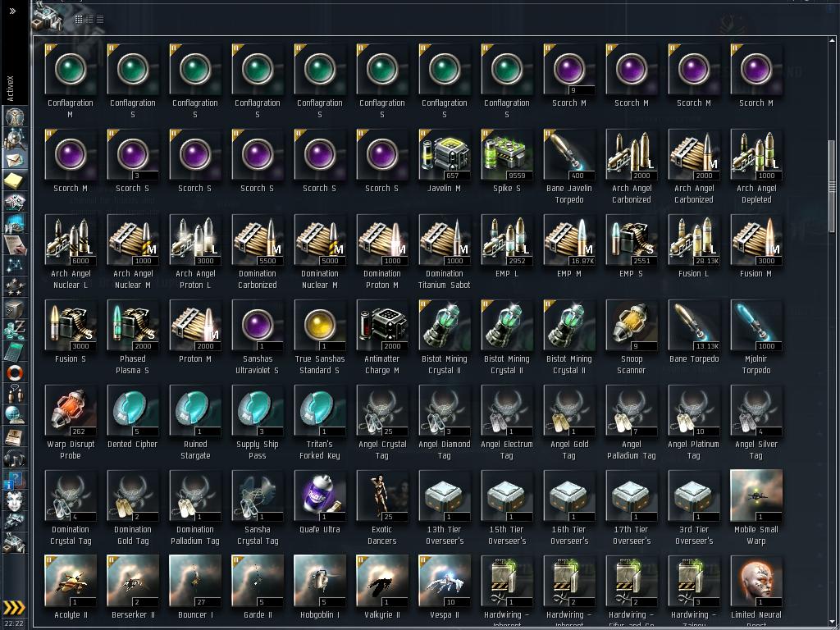This screenshot has height=630, width=840.
Task: Select the Exotic Dancers item
Action: click(x=382, y=507)
